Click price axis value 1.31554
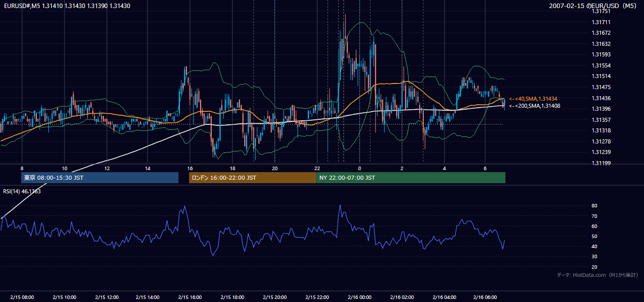Viewport: 644px width, 302px height. coord(601,65)
